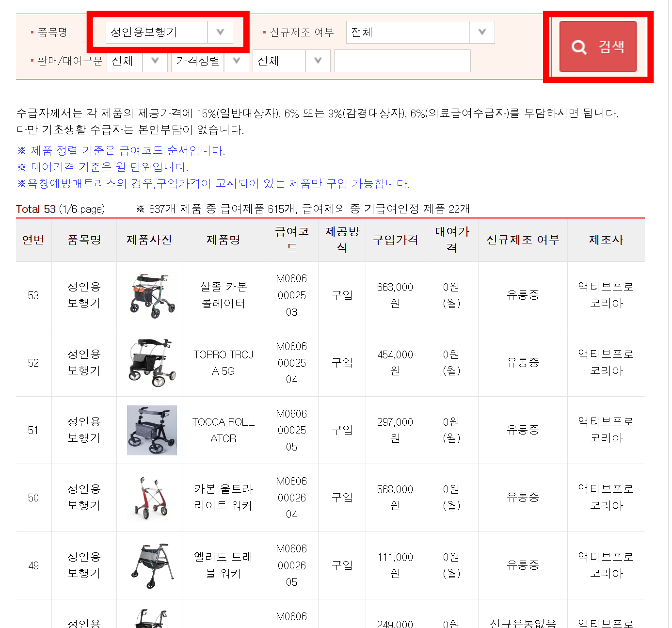Open the 엘리트 트래블 워커 product photo
The image size is (672, 628).
pyautogui.click(x=152, y=565)
